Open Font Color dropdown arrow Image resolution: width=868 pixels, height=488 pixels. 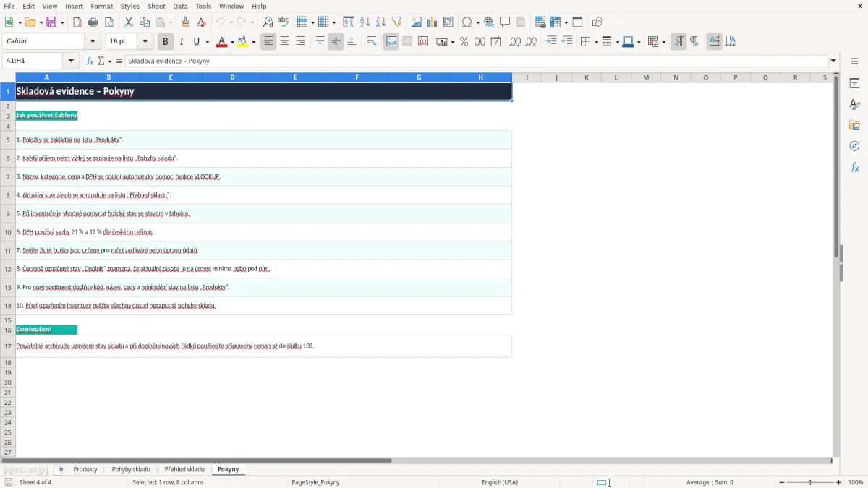[x=232, y=42]
